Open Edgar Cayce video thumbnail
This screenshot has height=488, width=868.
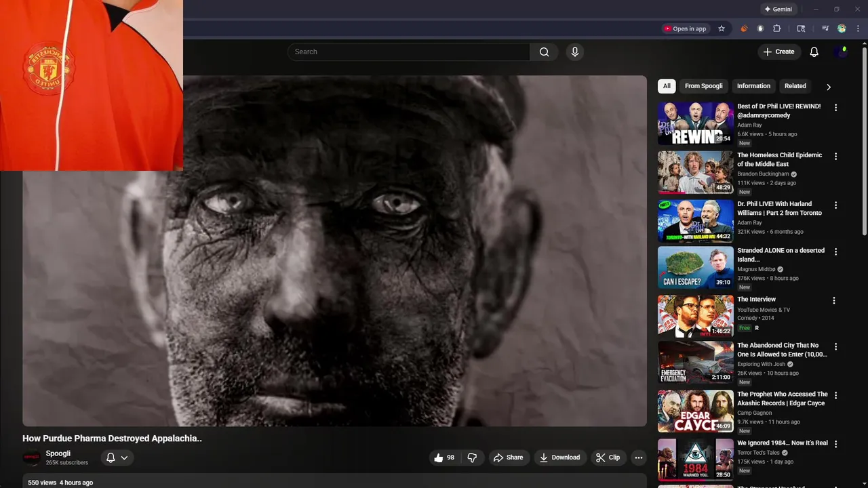point(696,411)
